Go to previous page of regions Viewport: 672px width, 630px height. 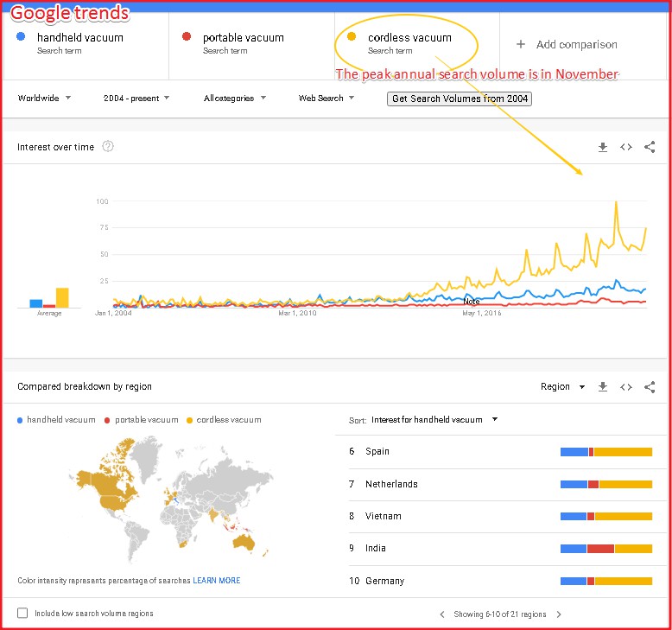pos(442,614)
